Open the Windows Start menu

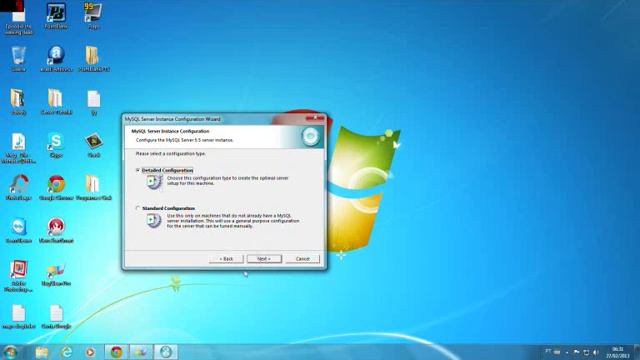pyautogui.click(x=10, y=352)
